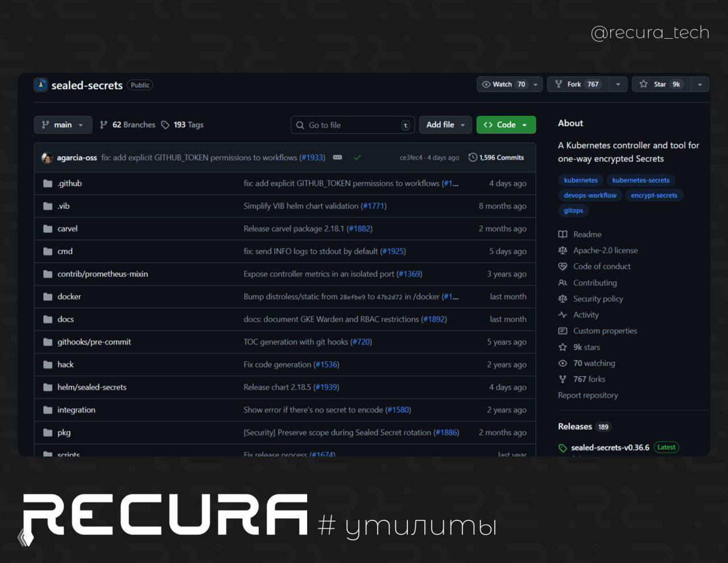
Task: Click the green commit status checkmark
Action: pyautogui.click(x=357, y=158)
